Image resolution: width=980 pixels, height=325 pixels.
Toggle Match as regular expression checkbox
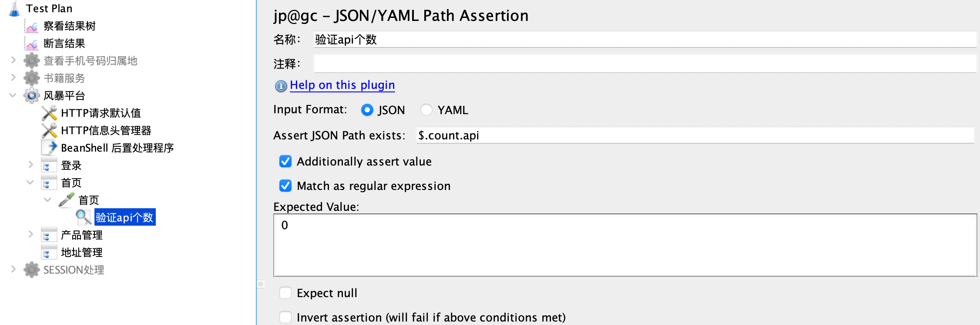(x=285, y=186)
